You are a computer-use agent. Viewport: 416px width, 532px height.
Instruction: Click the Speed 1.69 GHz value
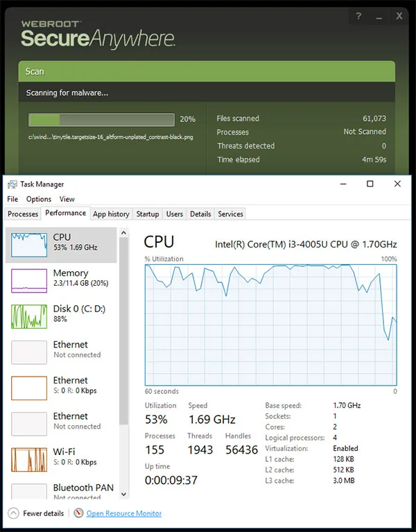212,420
